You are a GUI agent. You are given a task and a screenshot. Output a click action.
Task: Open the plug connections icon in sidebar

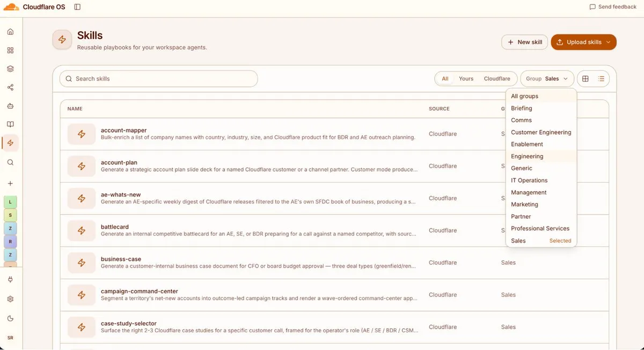[10, 280]
